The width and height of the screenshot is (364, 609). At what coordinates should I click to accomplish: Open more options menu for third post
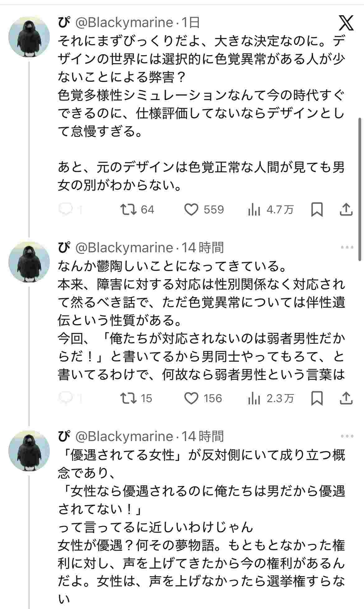pos(347,436)
